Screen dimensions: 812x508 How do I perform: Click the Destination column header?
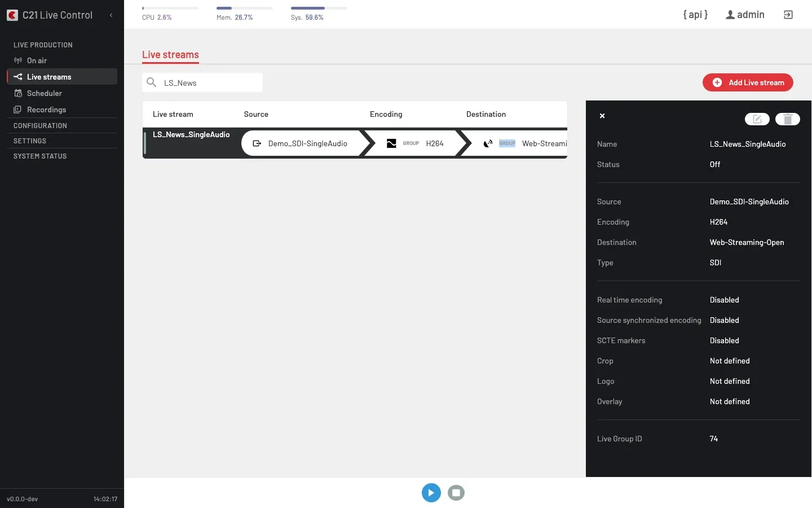(x=486, y=114)
